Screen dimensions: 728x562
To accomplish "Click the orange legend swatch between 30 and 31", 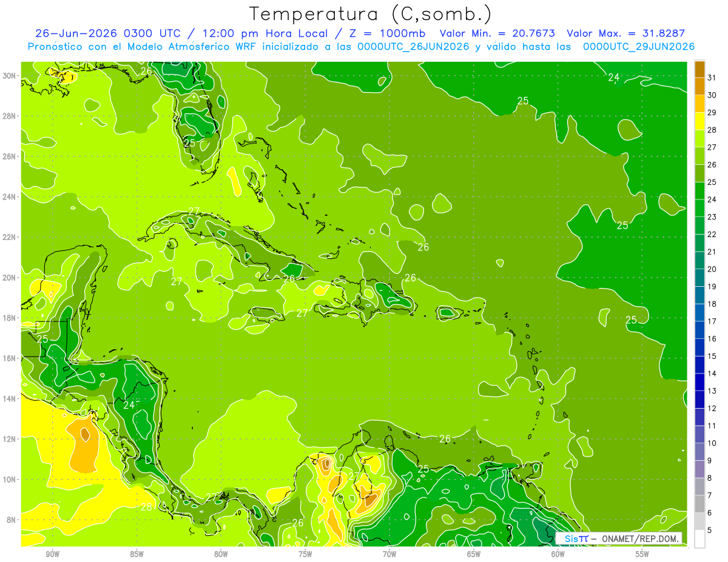I will tap(699, 86).
